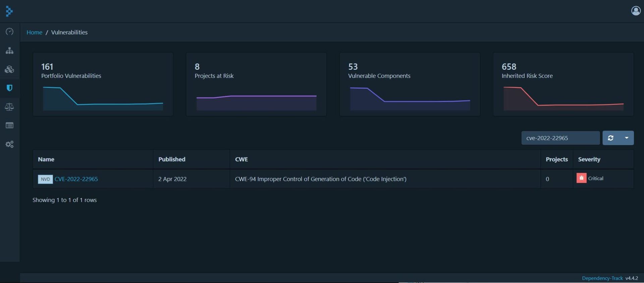The width and height of the screenshot is (644, 283).
Task: Open Dependency-Track footer link
Action: point(602,278)
